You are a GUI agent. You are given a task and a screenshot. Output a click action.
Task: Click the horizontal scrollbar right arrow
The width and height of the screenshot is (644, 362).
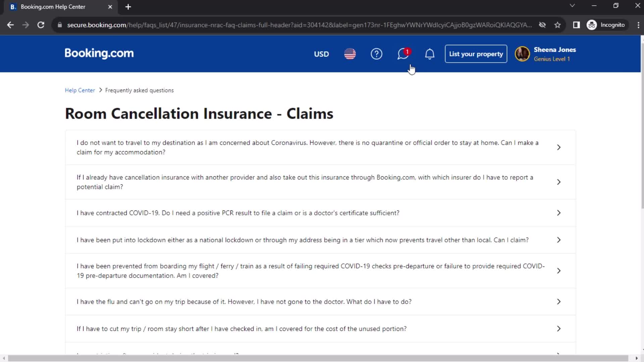[x=637, y=358]
